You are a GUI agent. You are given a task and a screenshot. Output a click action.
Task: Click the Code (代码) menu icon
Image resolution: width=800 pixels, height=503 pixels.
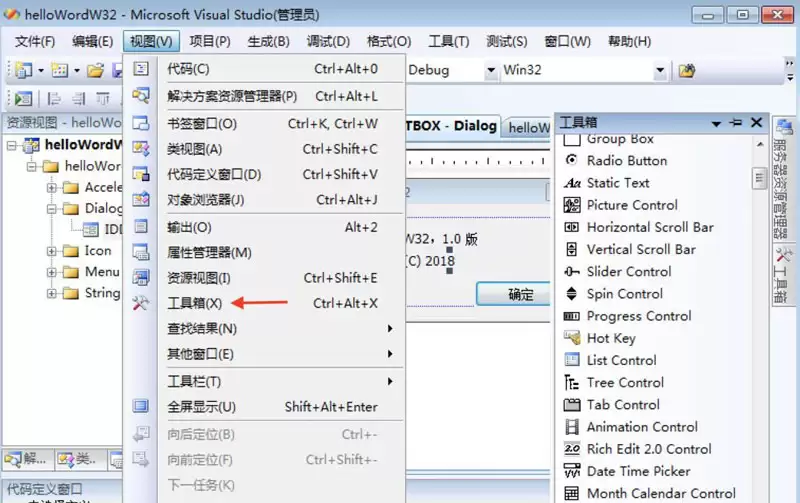pos(141,68)
